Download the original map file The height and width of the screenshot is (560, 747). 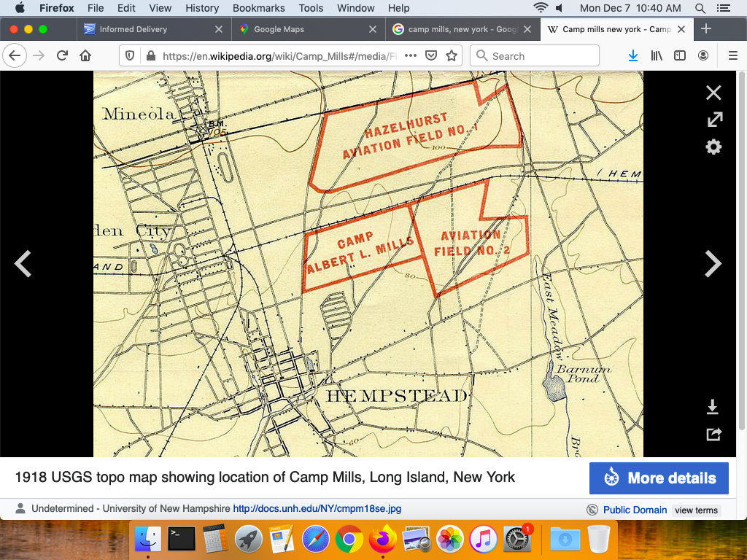pos(713,407)
